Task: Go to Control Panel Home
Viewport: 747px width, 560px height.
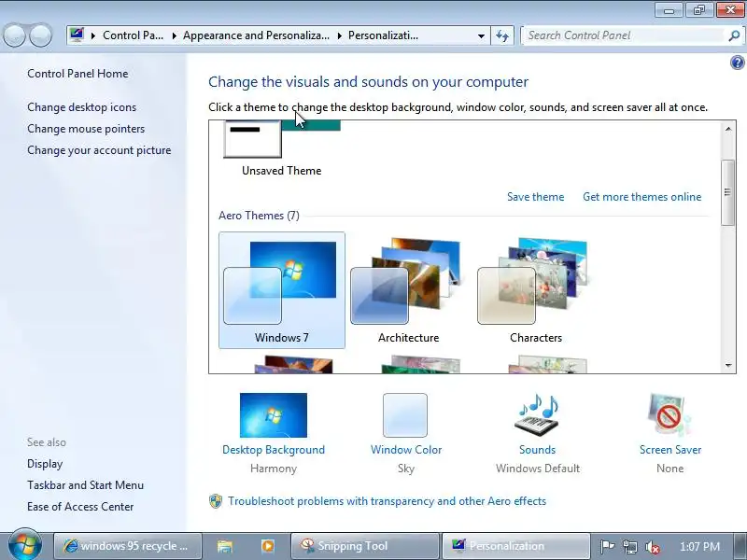Action: (x=78, y=74)
